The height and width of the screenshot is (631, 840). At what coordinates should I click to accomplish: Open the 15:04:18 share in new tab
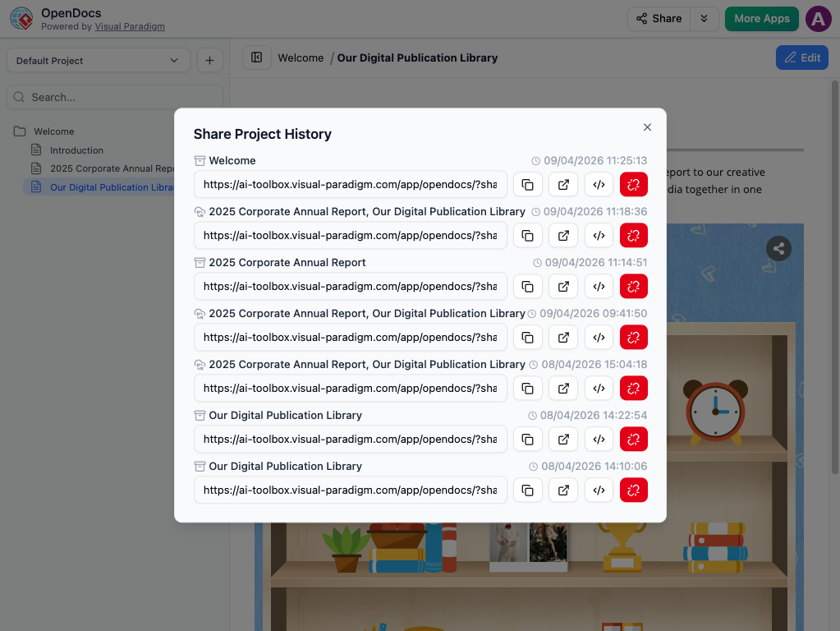[x=563, y=389]
